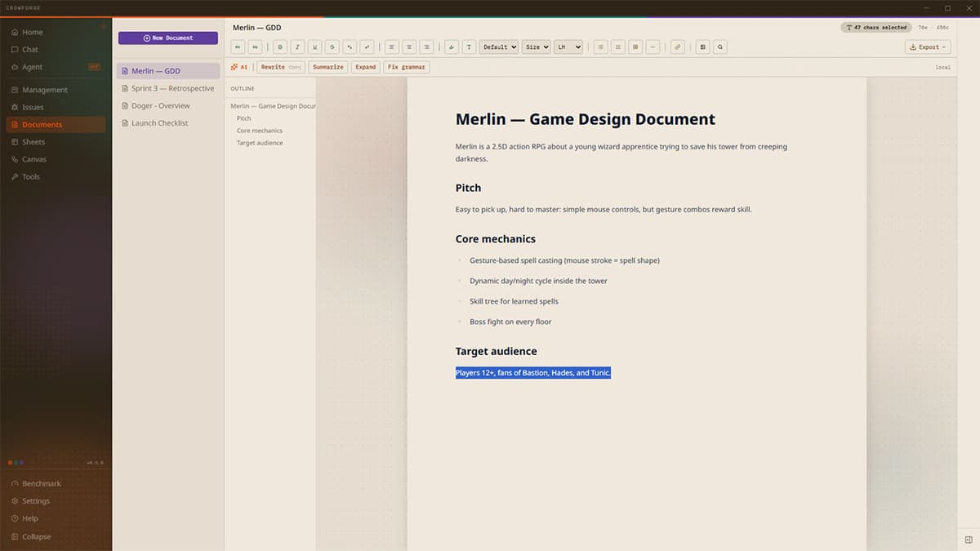This screenshot has width=980, height=551.
Task: Open Sheets in sidebar
Action: coord(56,142)
